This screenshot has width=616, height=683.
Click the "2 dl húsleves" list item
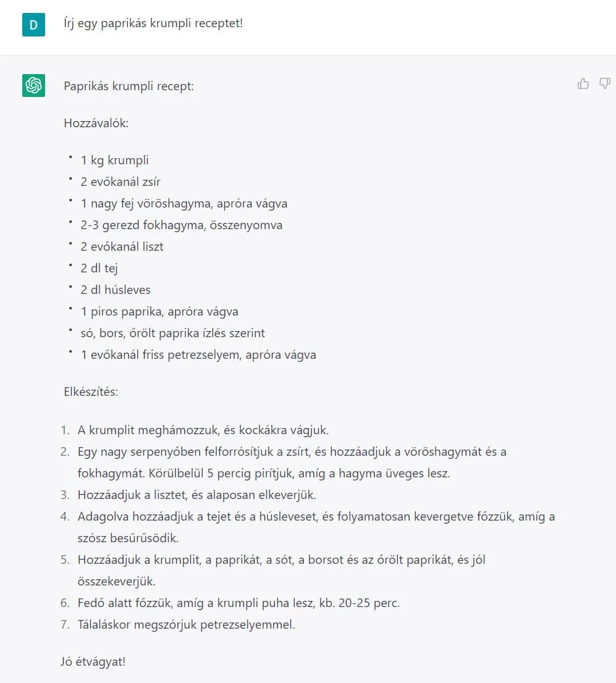pos(116,290)
